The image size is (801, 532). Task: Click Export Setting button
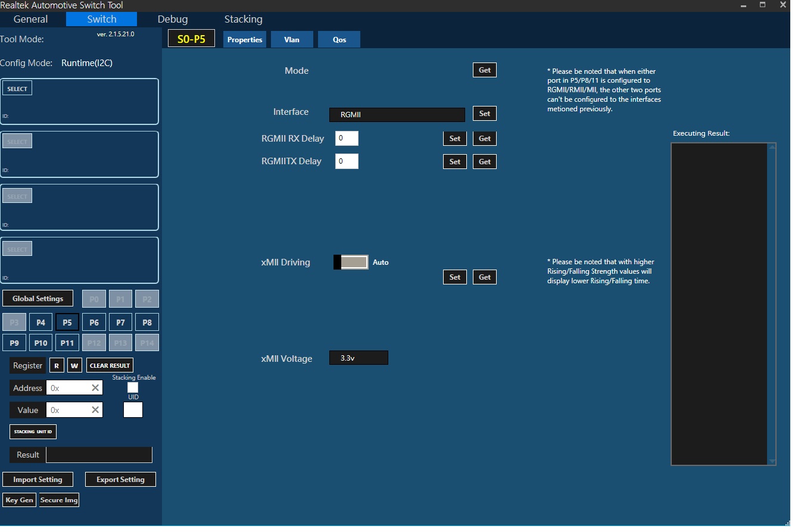(120, 480)
